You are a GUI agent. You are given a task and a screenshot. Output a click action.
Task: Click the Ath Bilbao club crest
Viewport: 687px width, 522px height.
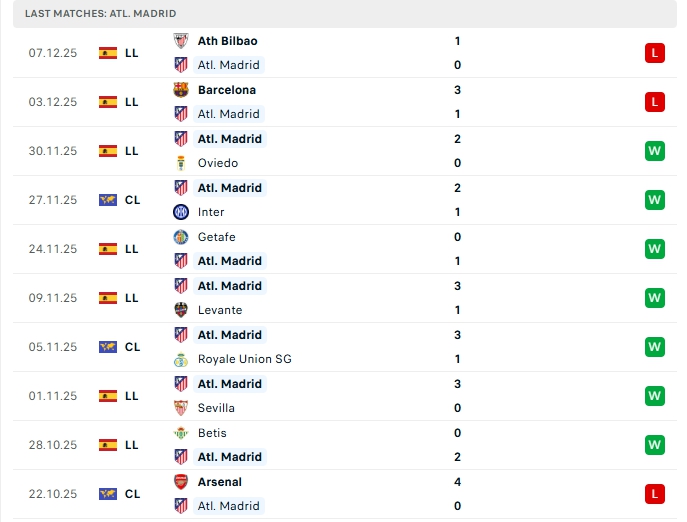tap(181, 41)
